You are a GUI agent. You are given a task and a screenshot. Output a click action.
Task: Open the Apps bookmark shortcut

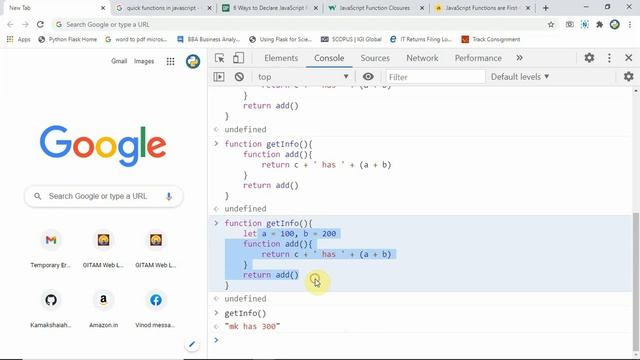[19, 39]
